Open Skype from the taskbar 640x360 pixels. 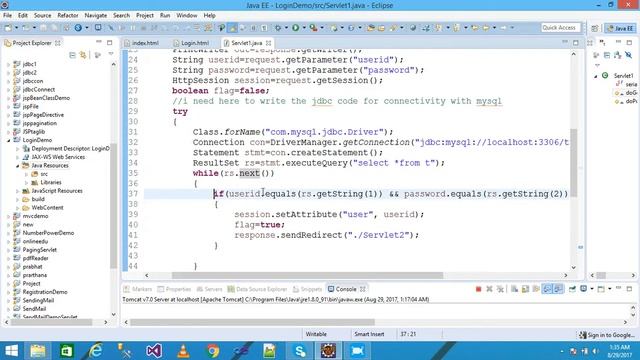(x=300, y=351)
